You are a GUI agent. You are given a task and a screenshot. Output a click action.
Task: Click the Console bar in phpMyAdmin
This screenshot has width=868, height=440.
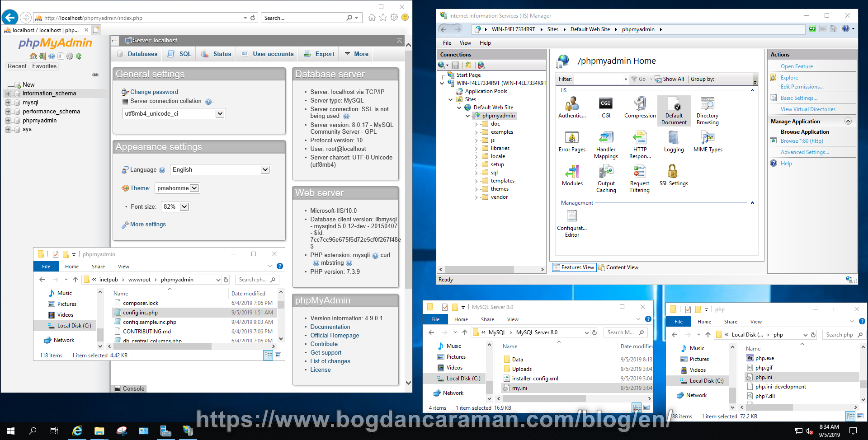tap(129, 389)
